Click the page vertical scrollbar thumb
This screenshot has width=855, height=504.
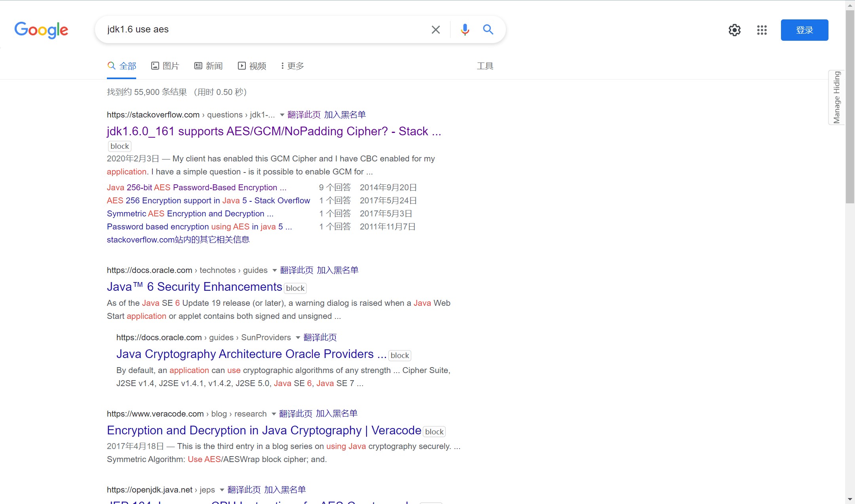pyautogui.click(x=850, y=107)
